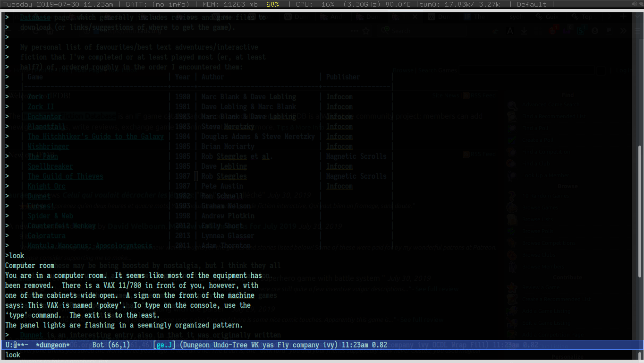
Task: Click the 'Game' column header in table
Action: point(35,77)
